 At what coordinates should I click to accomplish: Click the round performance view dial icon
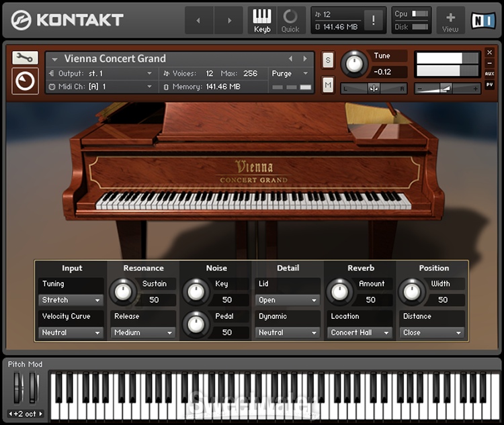(x=25, y=81)
